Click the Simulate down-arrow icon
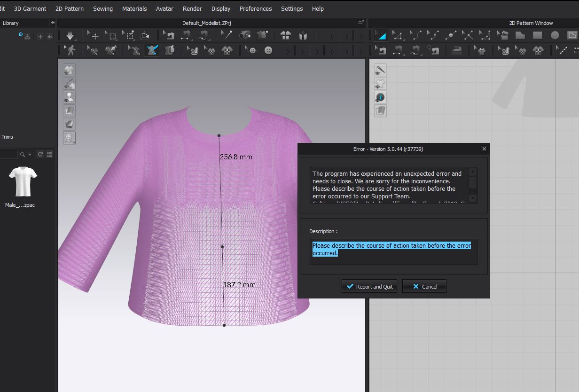This screenshot has width=579, height=392. pyautogui.click(x=70, y=36)
